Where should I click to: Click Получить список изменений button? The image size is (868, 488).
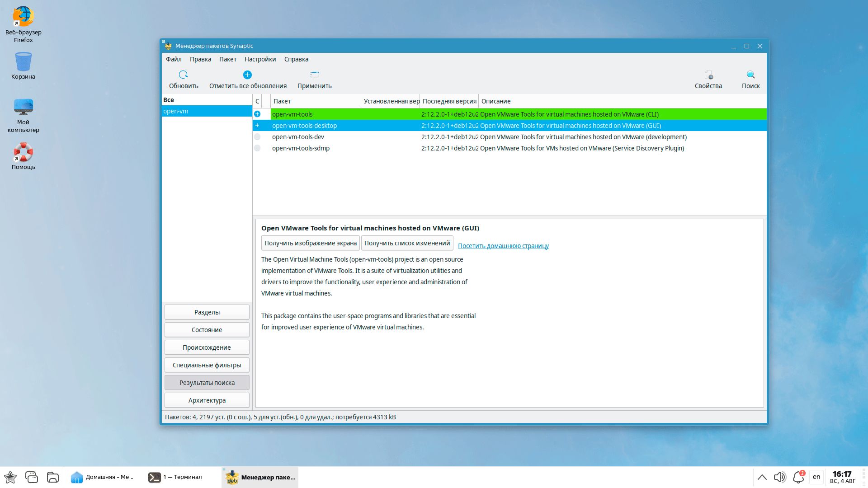(407, 243)
